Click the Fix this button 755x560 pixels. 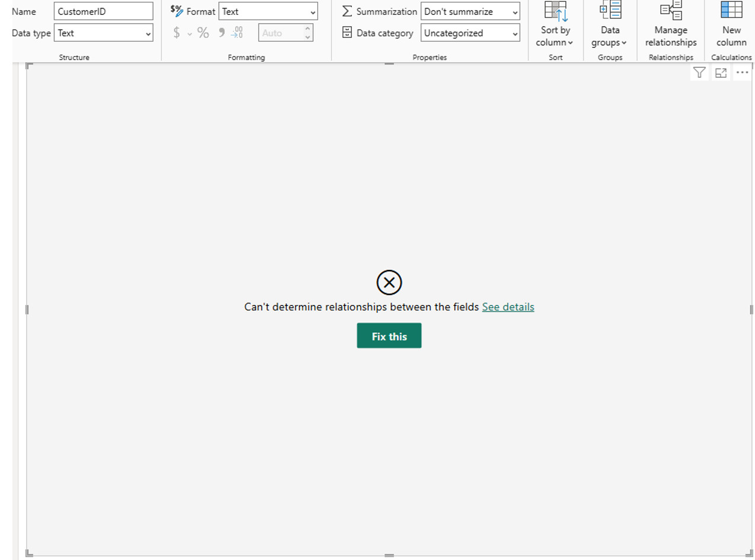(388, 335)
